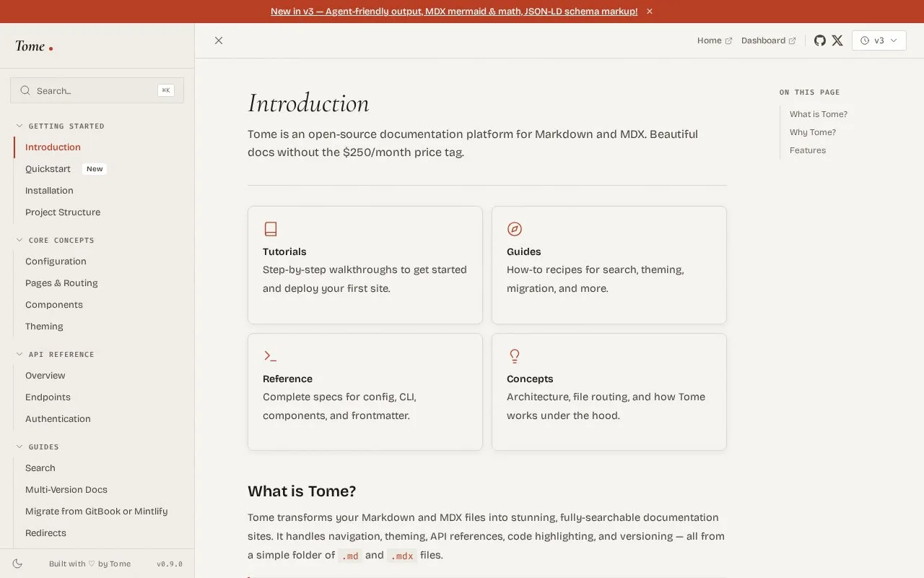Click the Search docs field
924x578 pixels.
tap(97, 90)
